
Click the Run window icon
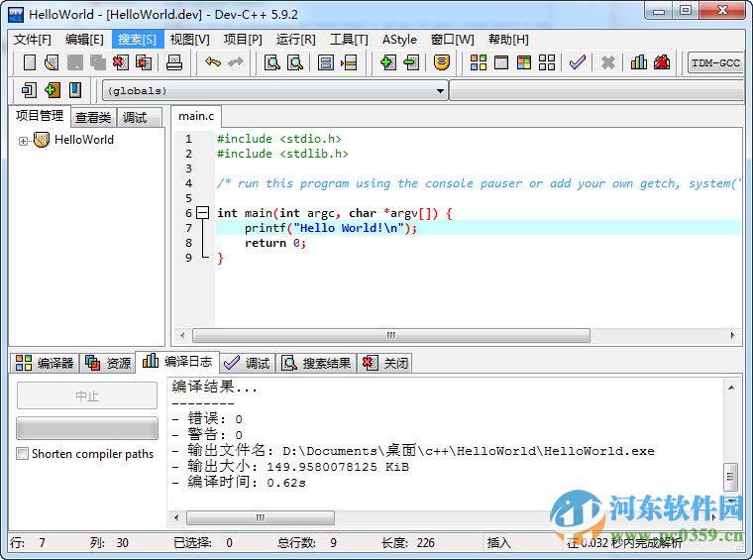point(501,62)
